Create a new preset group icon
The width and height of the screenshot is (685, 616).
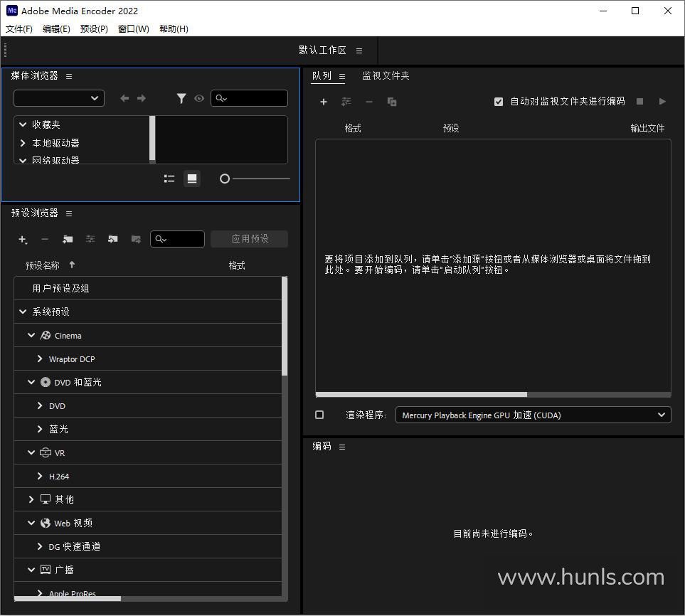tap(68, 239)
